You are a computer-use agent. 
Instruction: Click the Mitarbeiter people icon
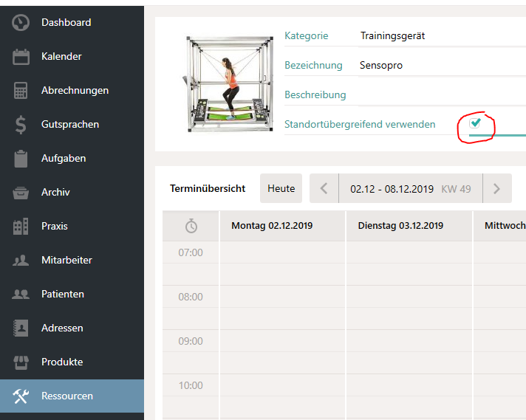[x=21, y=261]
